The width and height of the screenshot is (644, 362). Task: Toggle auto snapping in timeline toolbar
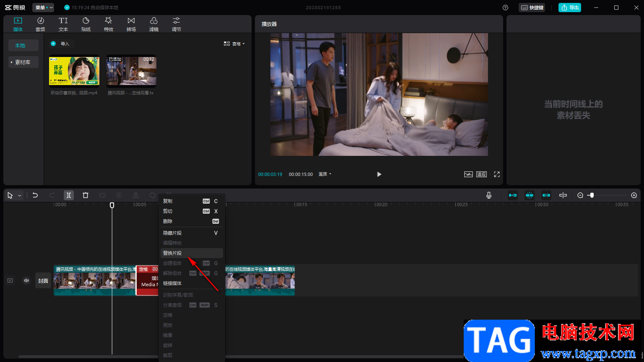530,195
